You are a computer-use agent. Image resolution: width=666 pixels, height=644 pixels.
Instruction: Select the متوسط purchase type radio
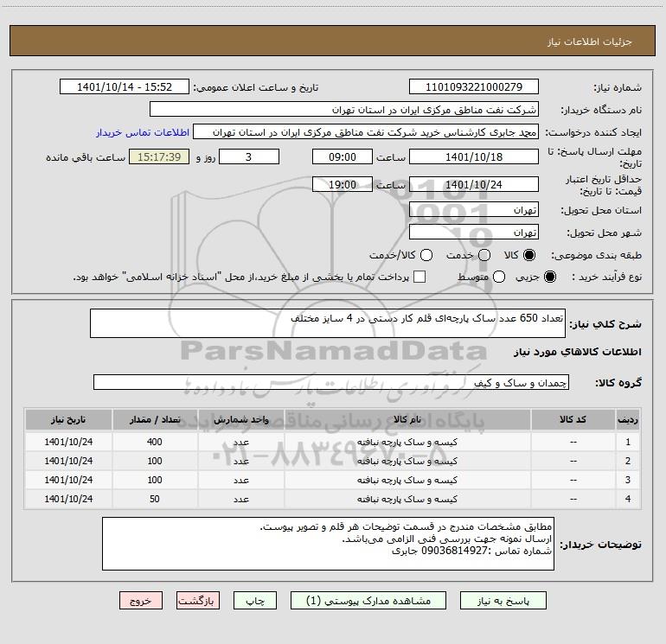(499, 277)
